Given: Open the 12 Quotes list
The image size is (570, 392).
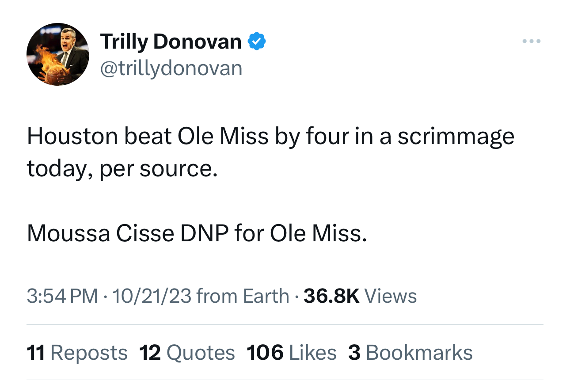Looking at the screenshot, I should [x=187, y=353].
